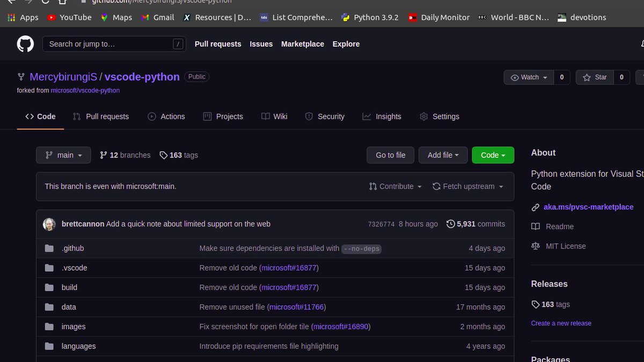Click the book icon beside Readme
Viewport: 644px width, 362px height.
coord(535,227)
